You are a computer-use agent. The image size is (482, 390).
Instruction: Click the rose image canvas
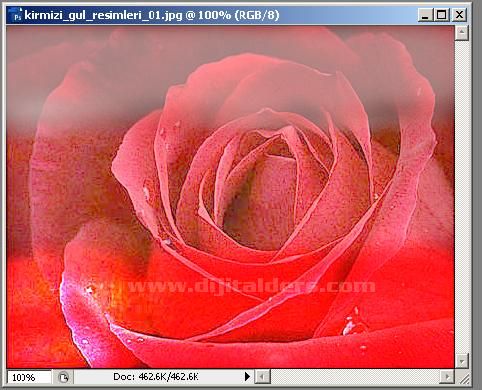pos(230,197)
